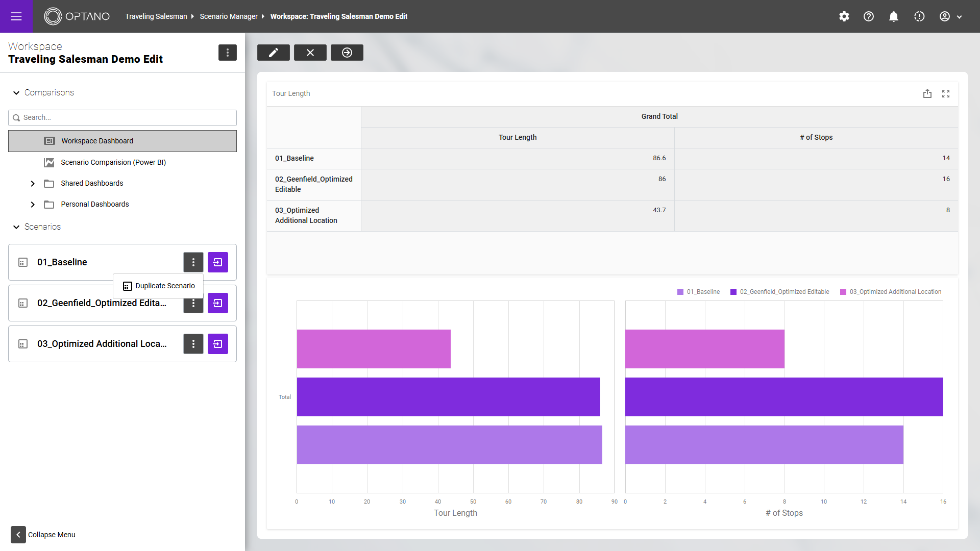Click the 02_Geenfield_Optimized Editable row header
Screen dimensions: 980x551
tap(314, 184)
